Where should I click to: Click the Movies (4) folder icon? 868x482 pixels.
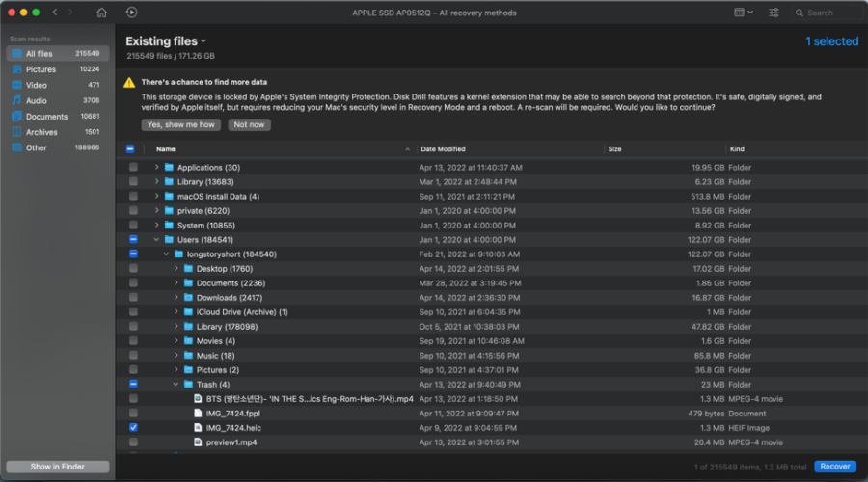click(x=188, y=341)
